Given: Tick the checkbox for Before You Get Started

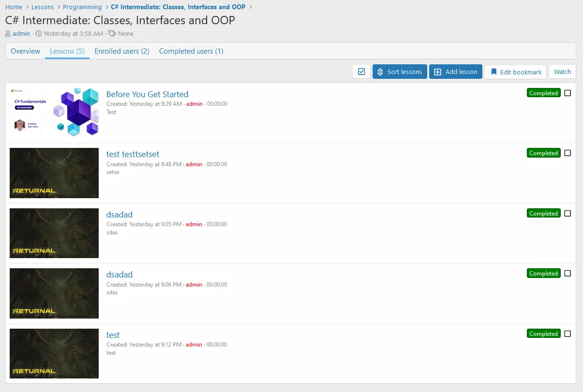Looking at the screenshot, I should [x=568, y=93].
